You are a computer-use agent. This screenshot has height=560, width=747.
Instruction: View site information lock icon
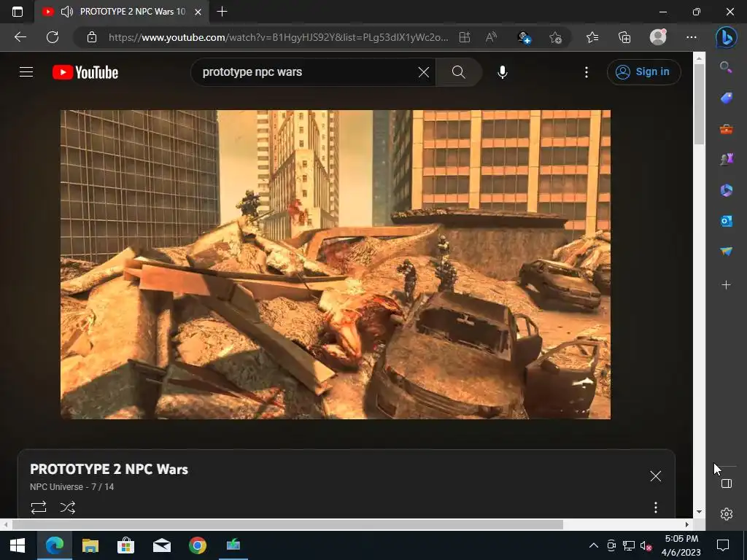pos(92,37)
